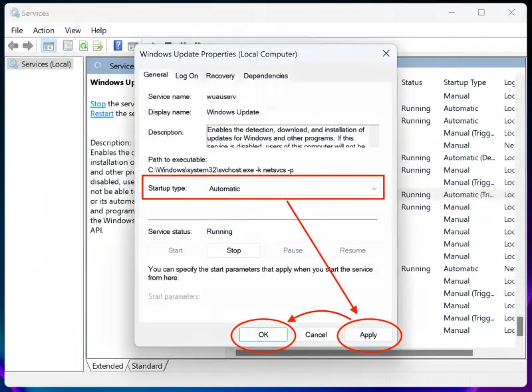This screenshot has height=392, width=532.
Task: Click the greyed Start button
Action: click(176, 250)
